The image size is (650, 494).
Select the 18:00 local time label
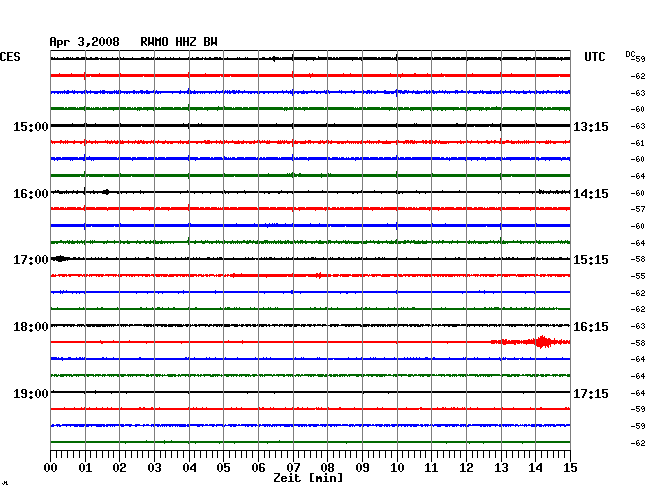click(31, 327)
